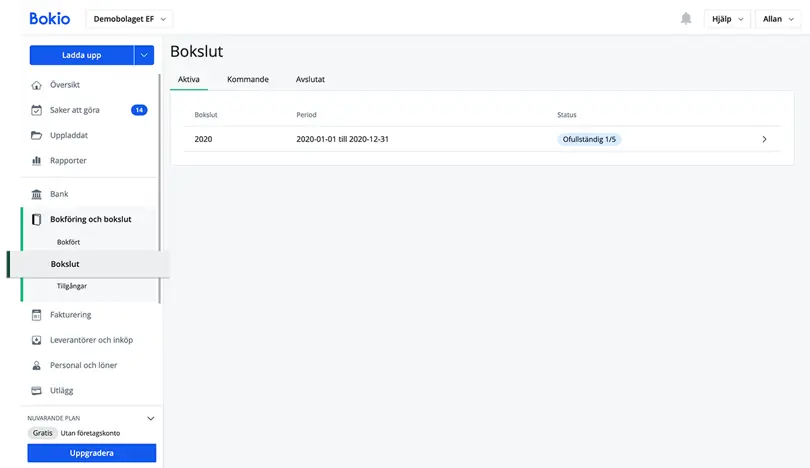
Task: Click the Översikt home icon
Action: coord(36,85)
